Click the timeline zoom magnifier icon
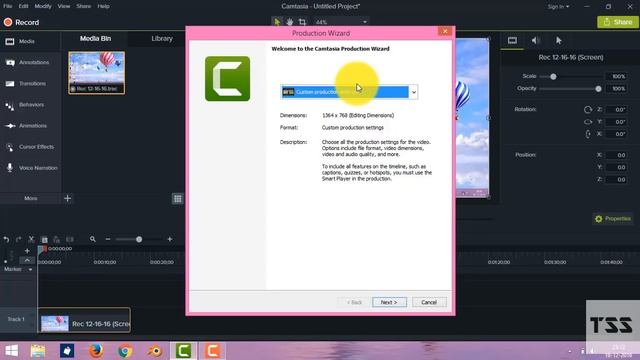Screen dimensions: 640x360 [93, 239]
